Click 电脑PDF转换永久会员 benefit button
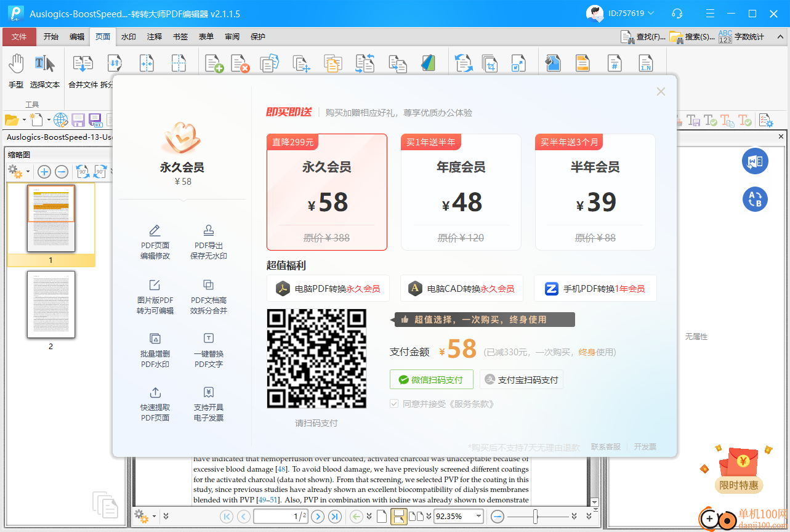The height and width of the screenshot is (532, 790). pos(328,288)
